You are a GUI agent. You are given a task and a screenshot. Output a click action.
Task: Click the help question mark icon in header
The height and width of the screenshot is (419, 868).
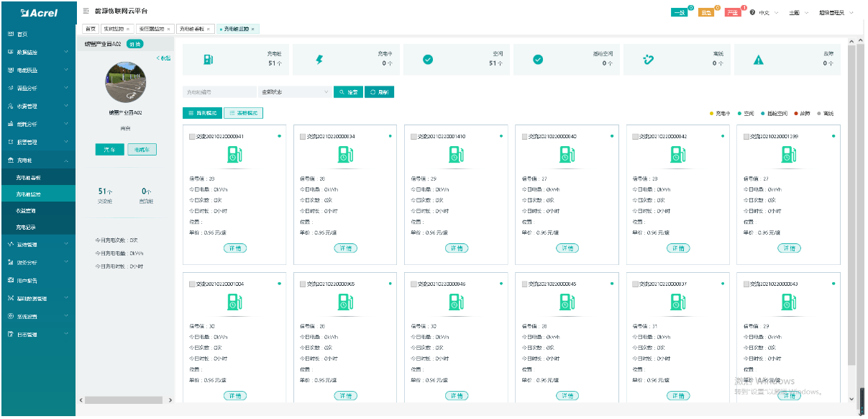[x=752, y=13]
